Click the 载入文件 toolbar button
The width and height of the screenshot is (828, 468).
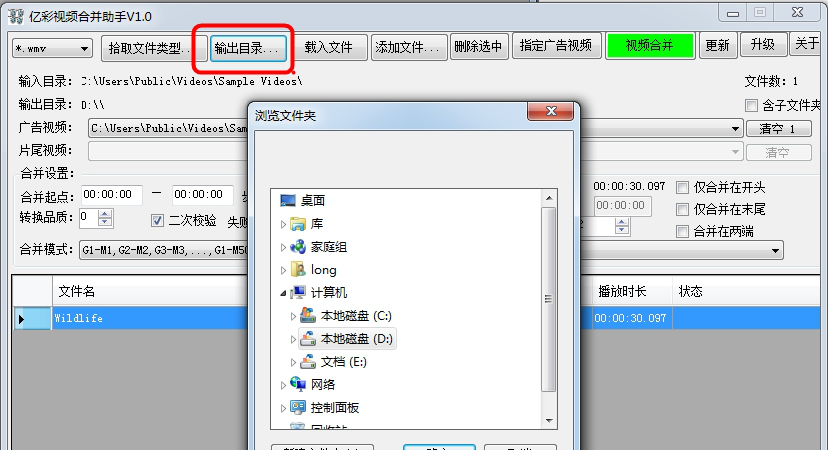coord(328,48)
